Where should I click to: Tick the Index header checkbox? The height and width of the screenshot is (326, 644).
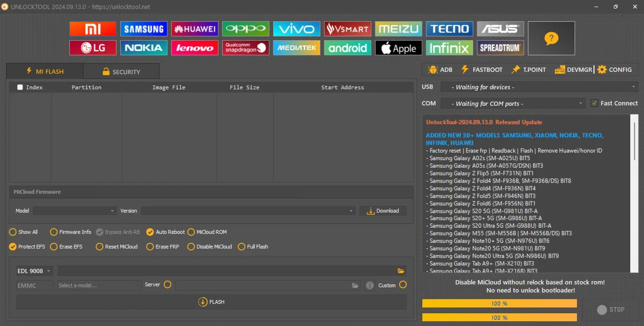[20, 87]
